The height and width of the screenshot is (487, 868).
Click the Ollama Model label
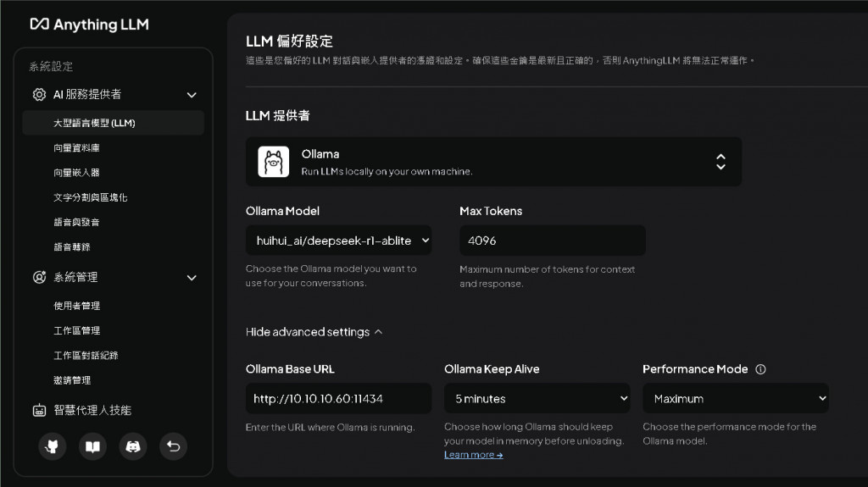click(282, 211)
